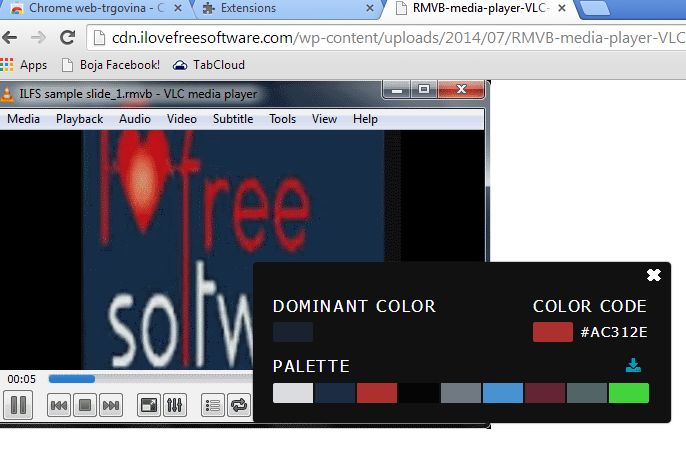Go back in Chrome
Image resolution: width=686 pixels, height=450 pixels.
(x=10, y=38)
